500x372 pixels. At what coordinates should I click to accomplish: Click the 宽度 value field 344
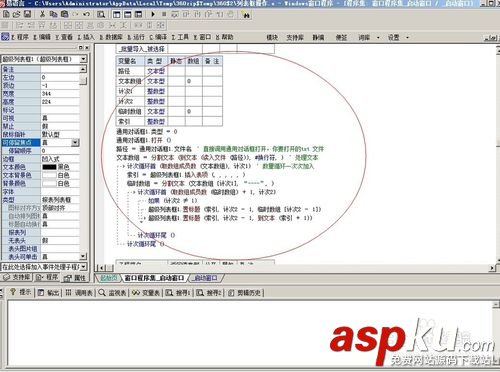click(60, 94)
